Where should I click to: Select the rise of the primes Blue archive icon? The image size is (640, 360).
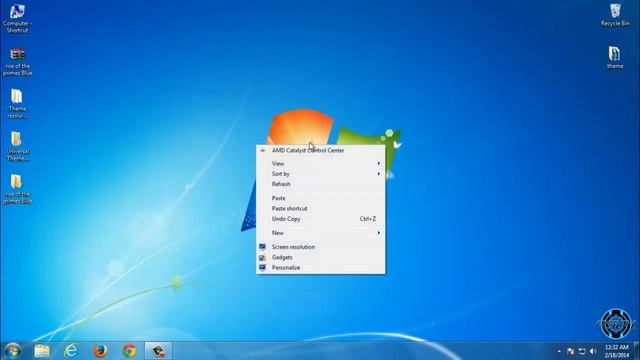pyautogui.click(x=17, y=62)
